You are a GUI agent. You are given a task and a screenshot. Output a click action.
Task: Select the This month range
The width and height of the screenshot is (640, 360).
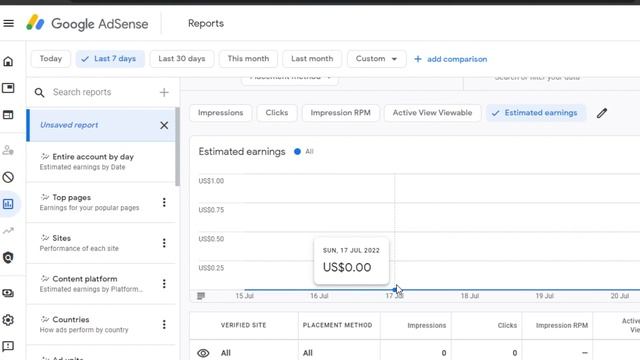pyautogui.click(x=248, y=59)
